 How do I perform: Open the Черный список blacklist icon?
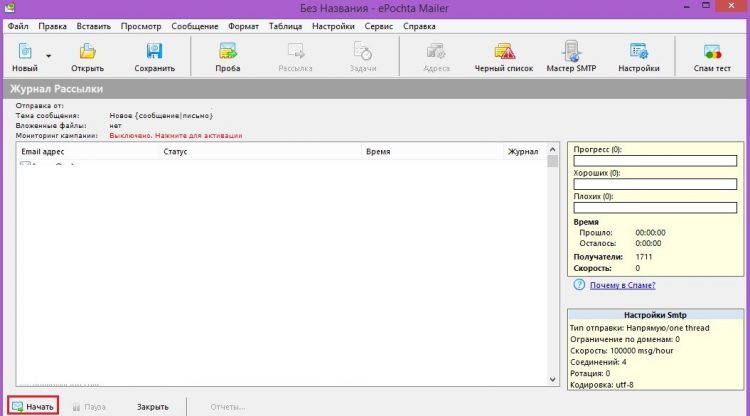504,51
